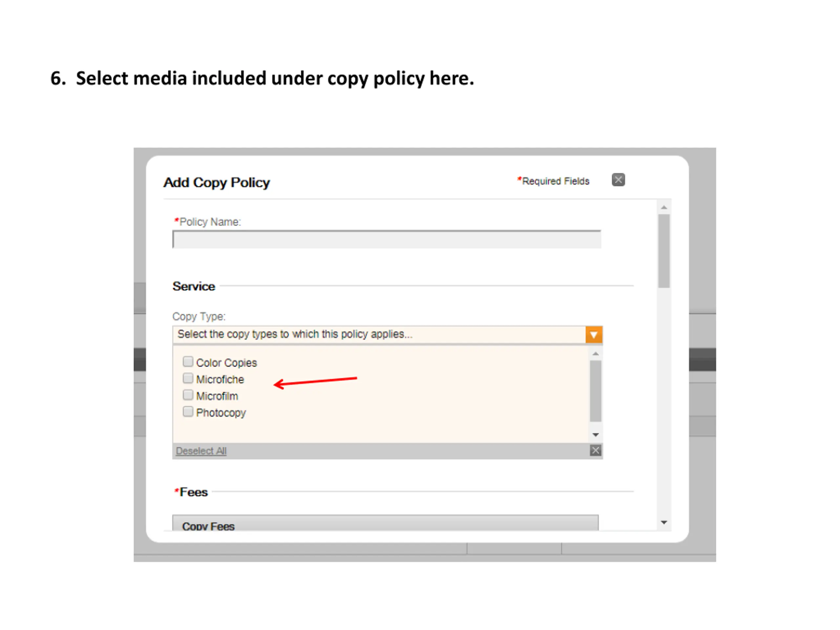This screenshot has width=840, height=630.
Task: Click the Photocopy label
Action: [x=221, y=413]
